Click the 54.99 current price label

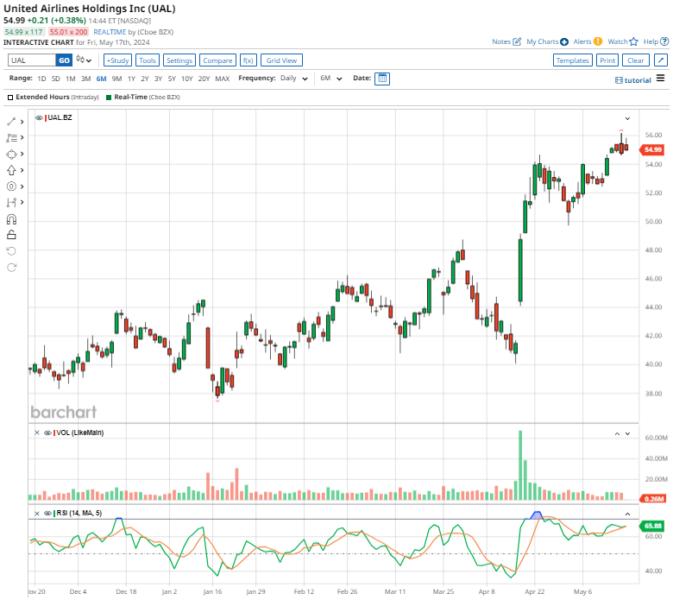click(x=652, y=149)
